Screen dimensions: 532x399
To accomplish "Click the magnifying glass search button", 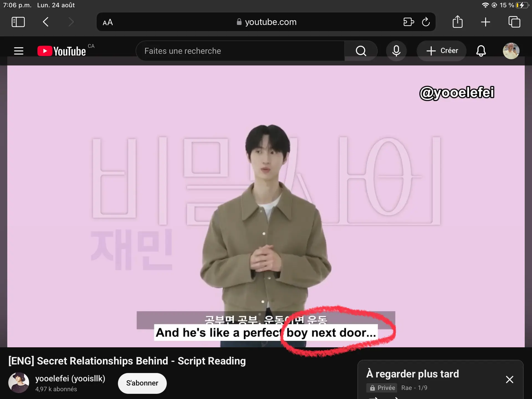I will (361, 51).
